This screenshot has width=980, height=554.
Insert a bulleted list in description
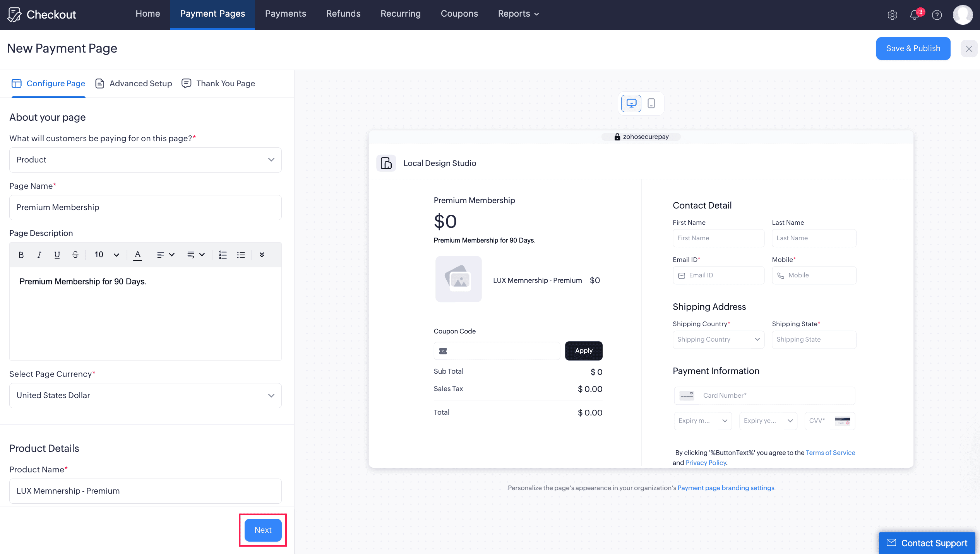coord(241,255)
